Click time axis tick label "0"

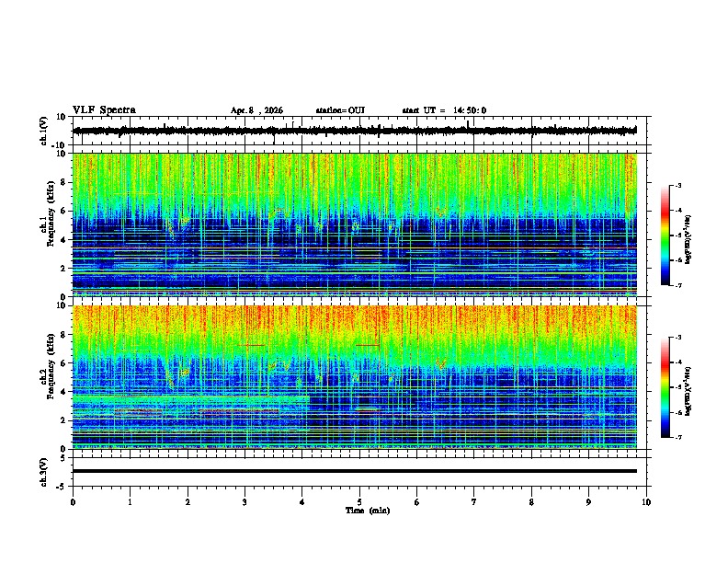(73, 502)
